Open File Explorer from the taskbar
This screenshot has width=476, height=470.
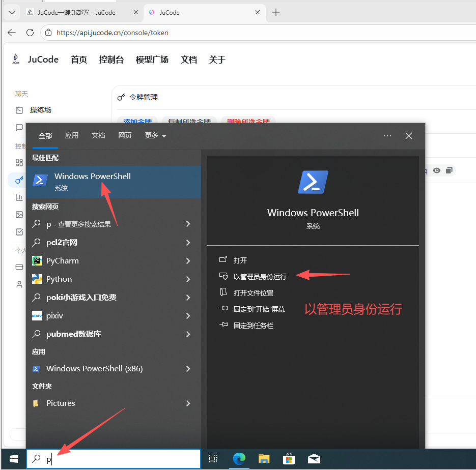(x=264, y=459)
